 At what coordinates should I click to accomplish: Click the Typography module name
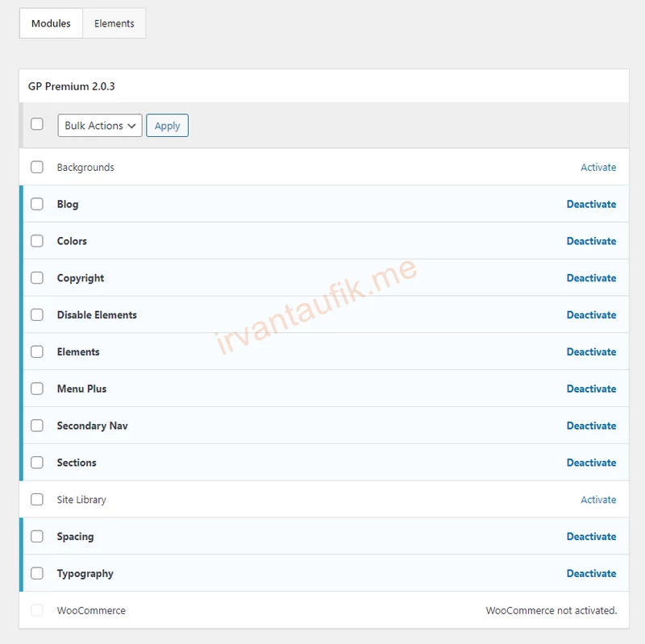point(85,574)
